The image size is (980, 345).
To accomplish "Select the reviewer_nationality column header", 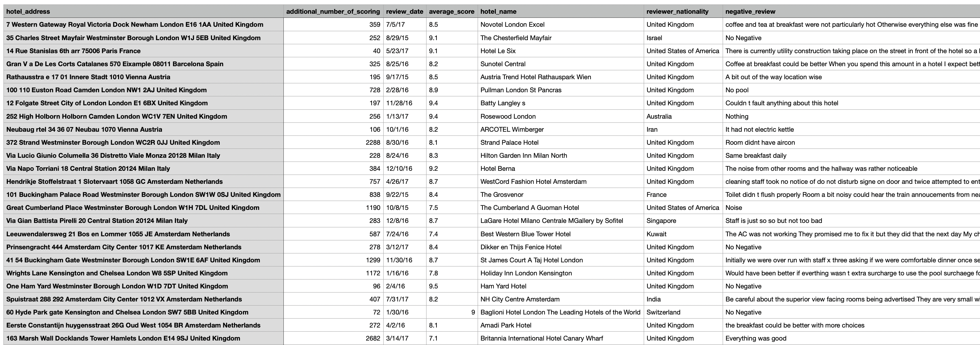I will coord(683,11).
